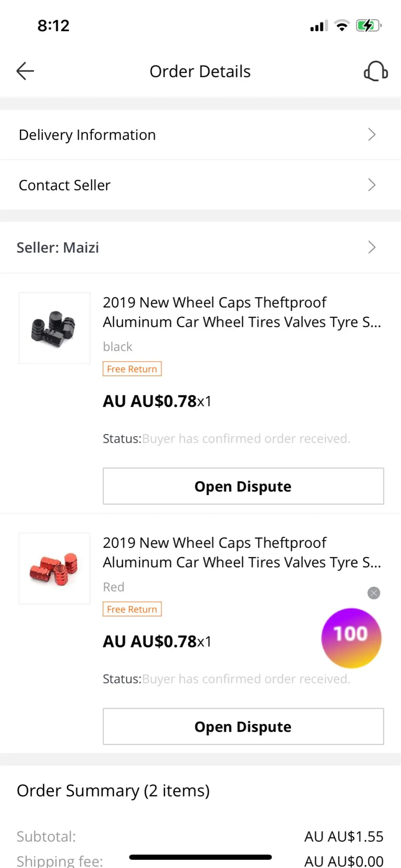Tap the Seller: Maizi label
401x868 pixels.
pos(58,247)
